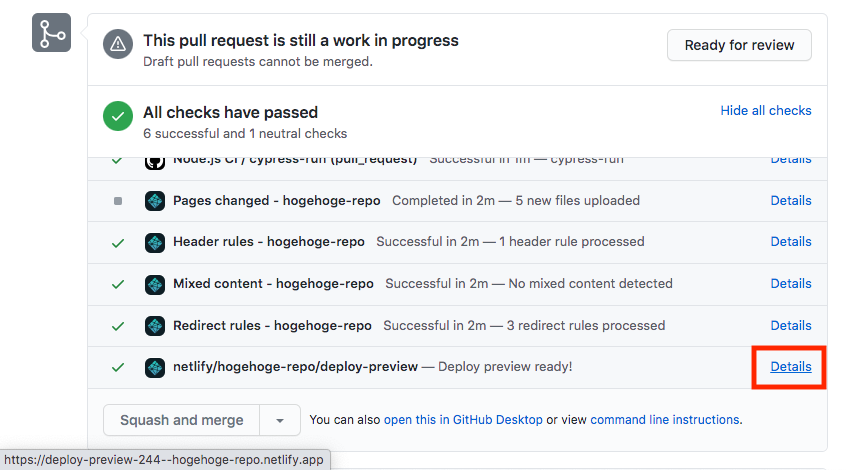Click the draft warning triangle icon

(118, 44)
